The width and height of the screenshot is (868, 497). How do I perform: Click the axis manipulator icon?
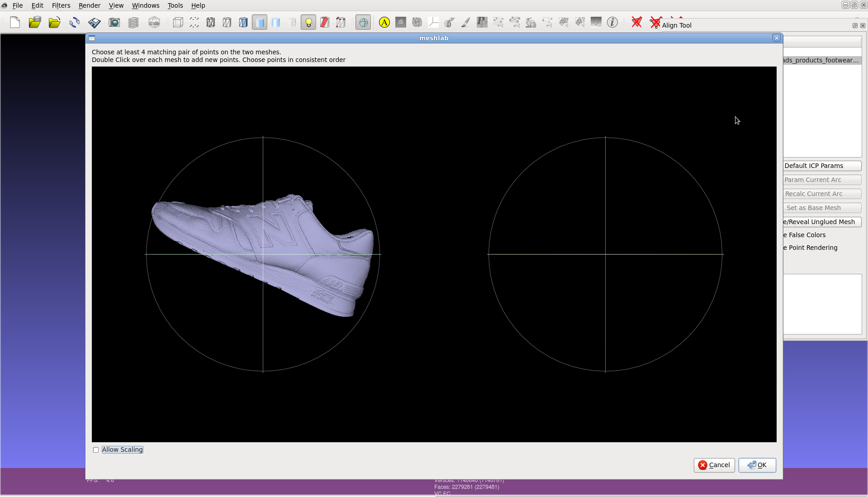[433, 22]
